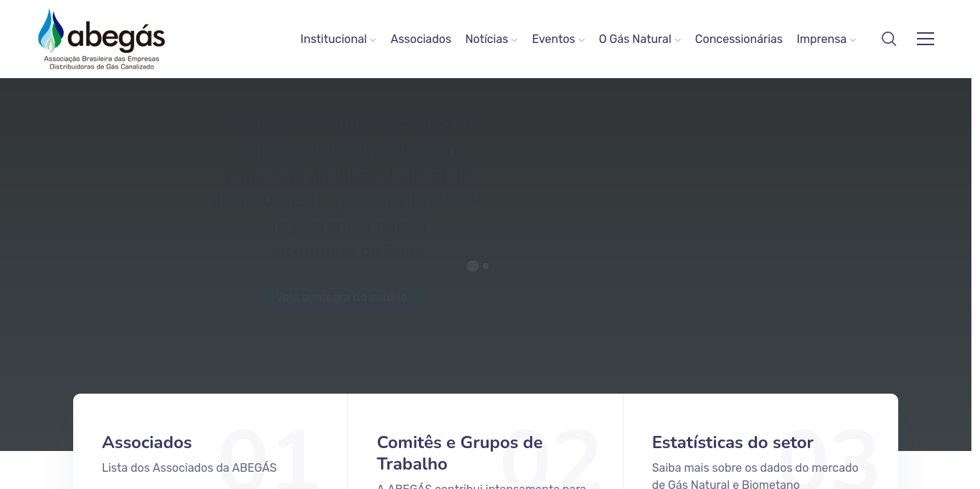
Task: Open the Estatísticas do setor card
Action: pos(732,442)
